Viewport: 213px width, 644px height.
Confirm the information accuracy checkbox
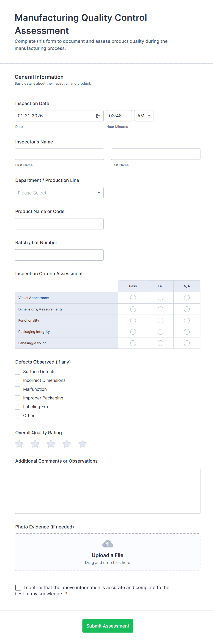tap(18, 587)
